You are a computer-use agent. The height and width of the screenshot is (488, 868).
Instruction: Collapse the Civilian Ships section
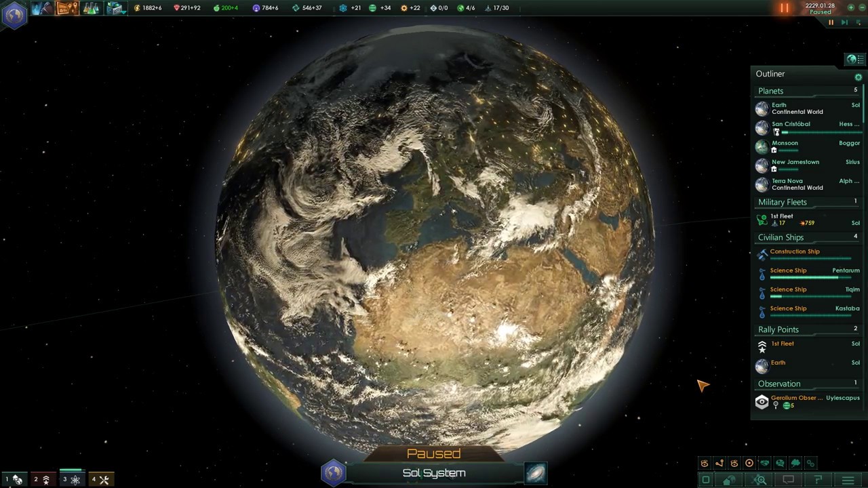pyautogui.click(x=808, y=237)
